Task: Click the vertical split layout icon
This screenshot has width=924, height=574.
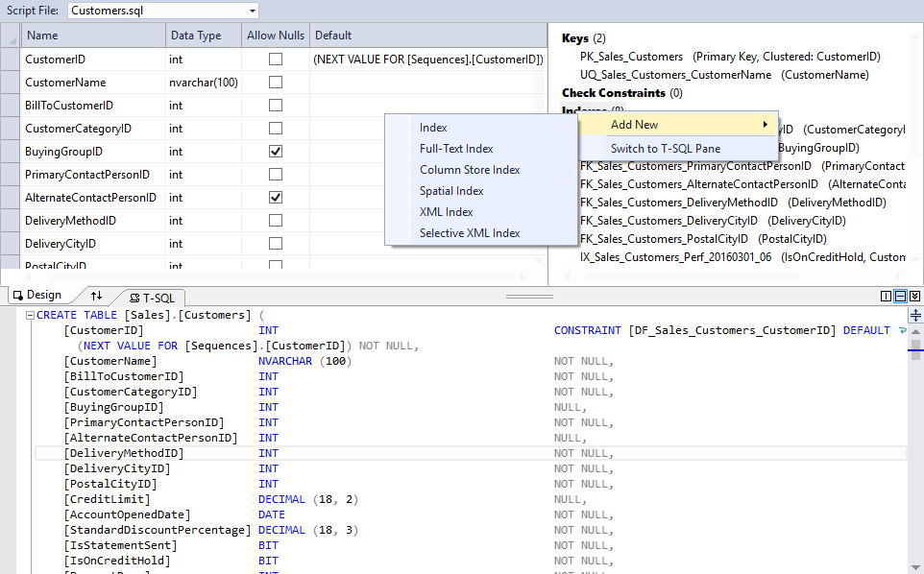Action: 886,297
